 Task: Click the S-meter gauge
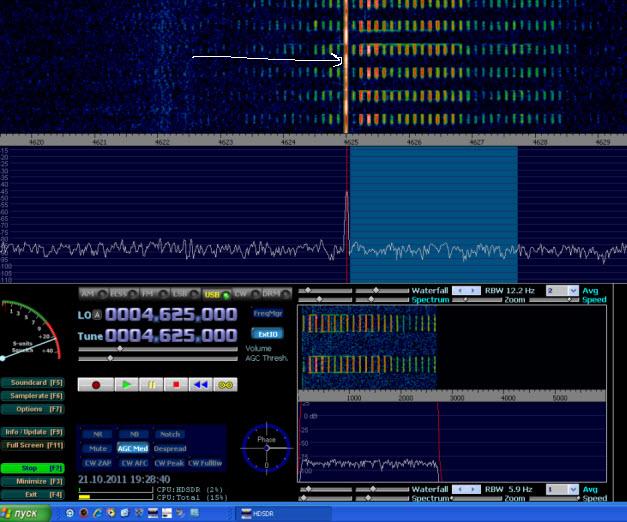coord(31,330)
